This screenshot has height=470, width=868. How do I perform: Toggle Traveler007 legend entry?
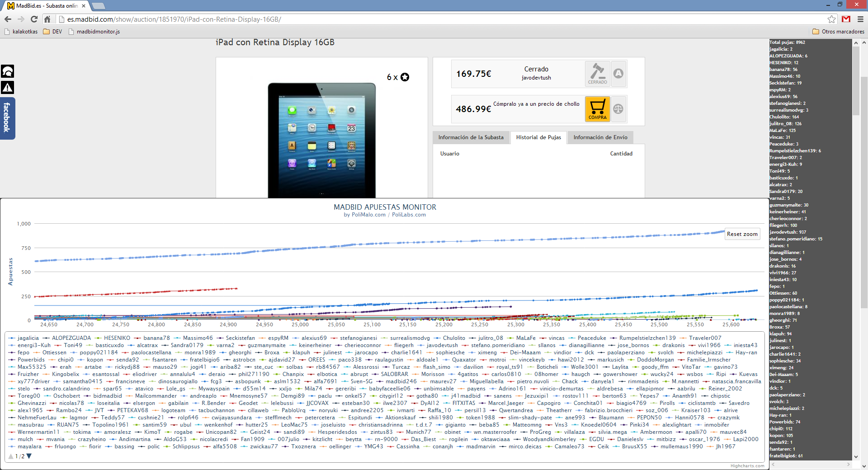(700, 338)
